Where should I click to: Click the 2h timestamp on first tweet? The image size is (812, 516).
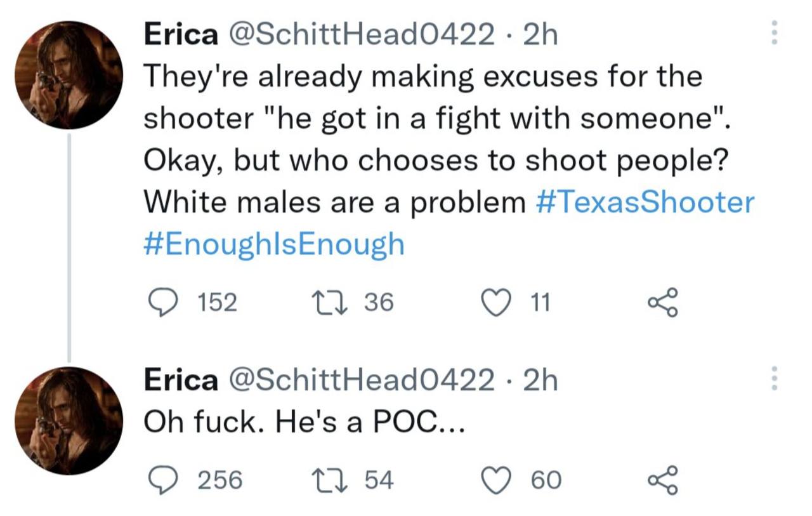[541, 35]
